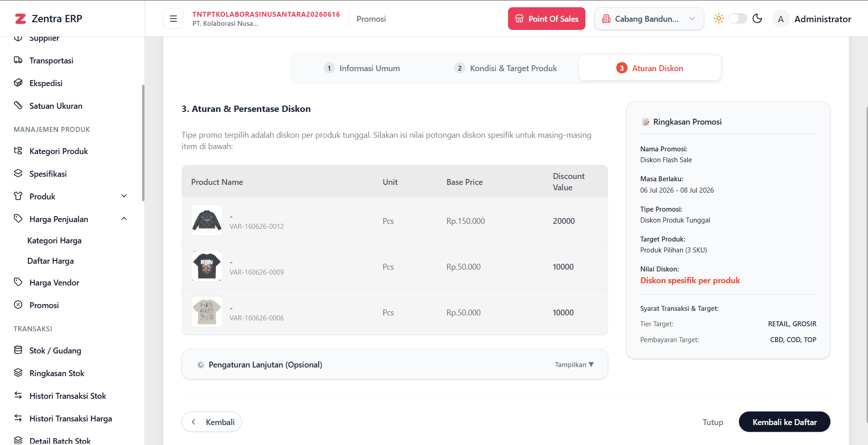Click the Zentra ERP logo icon
868x445 pixels.
pyautogui.click(x=20, y=19)
